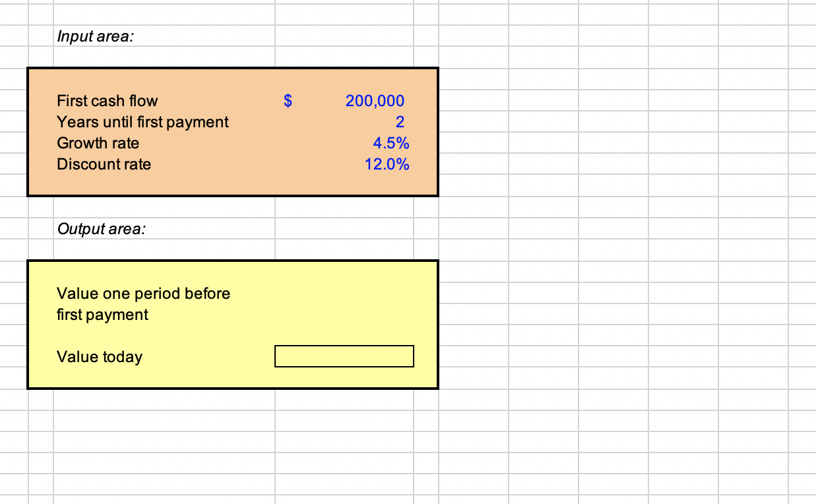
Task: Click the 'Discount rate' label
Action: point(104,164)
